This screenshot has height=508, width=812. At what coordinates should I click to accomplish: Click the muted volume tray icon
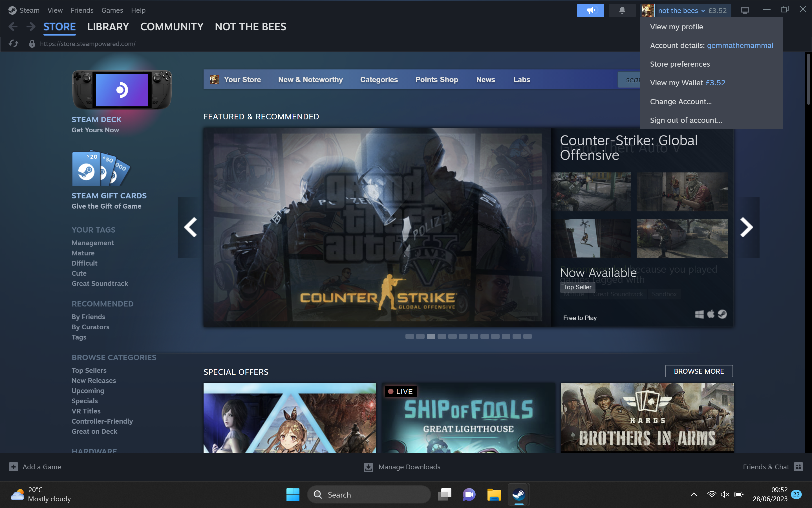[725, 494]
